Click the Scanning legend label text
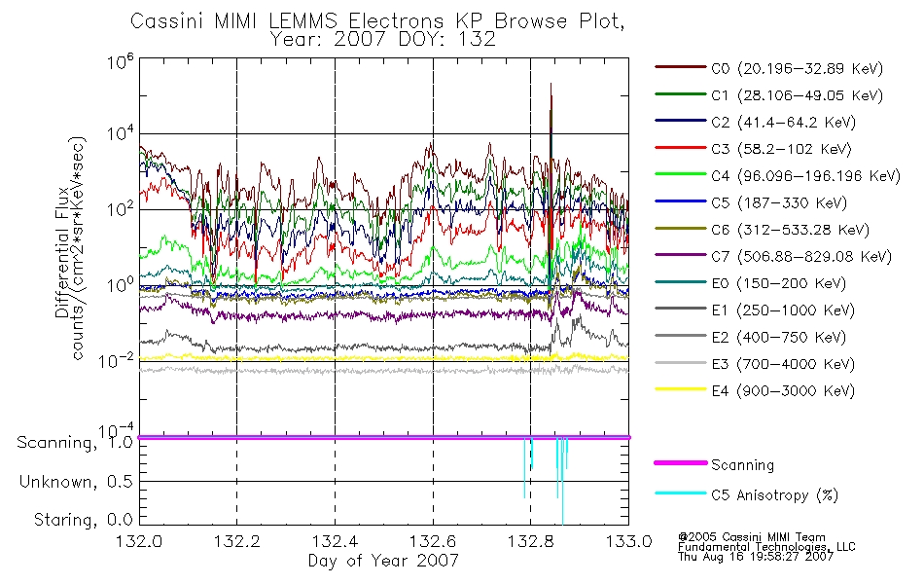Image resolution: width=924 pixels, height=584 pixels. (x=742, y=465)
